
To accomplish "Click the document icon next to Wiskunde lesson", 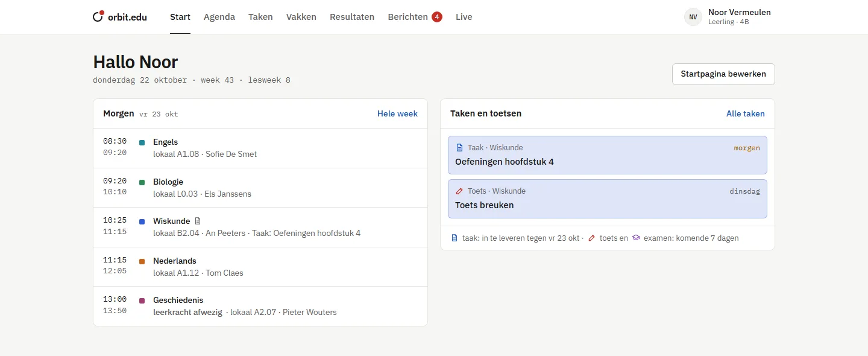I will click(x=198, y=221).
